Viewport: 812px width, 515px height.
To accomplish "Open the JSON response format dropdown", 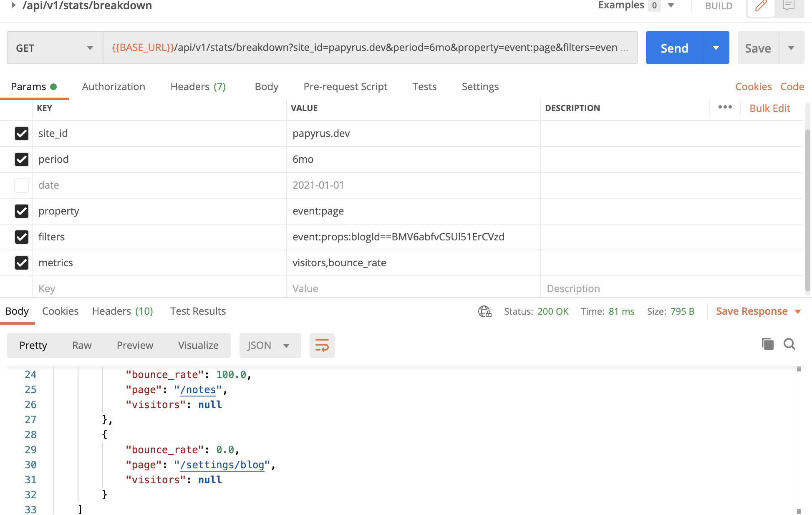I will coord(270,345).
